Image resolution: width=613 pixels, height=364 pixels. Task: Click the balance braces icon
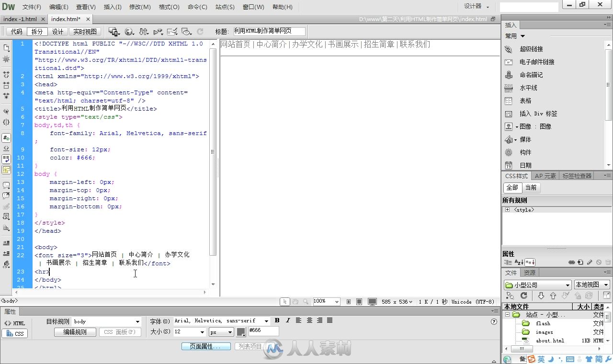[x=6, y=122]
